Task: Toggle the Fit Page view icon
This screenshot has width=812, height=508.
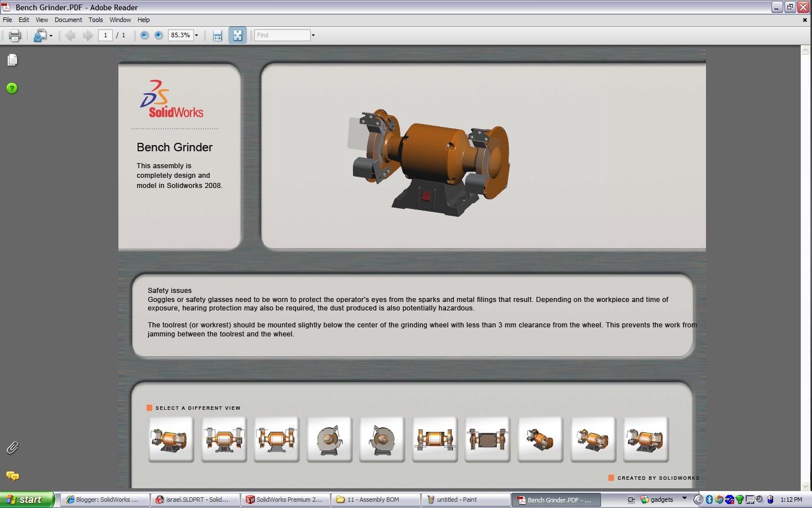Action: [237, 35]
